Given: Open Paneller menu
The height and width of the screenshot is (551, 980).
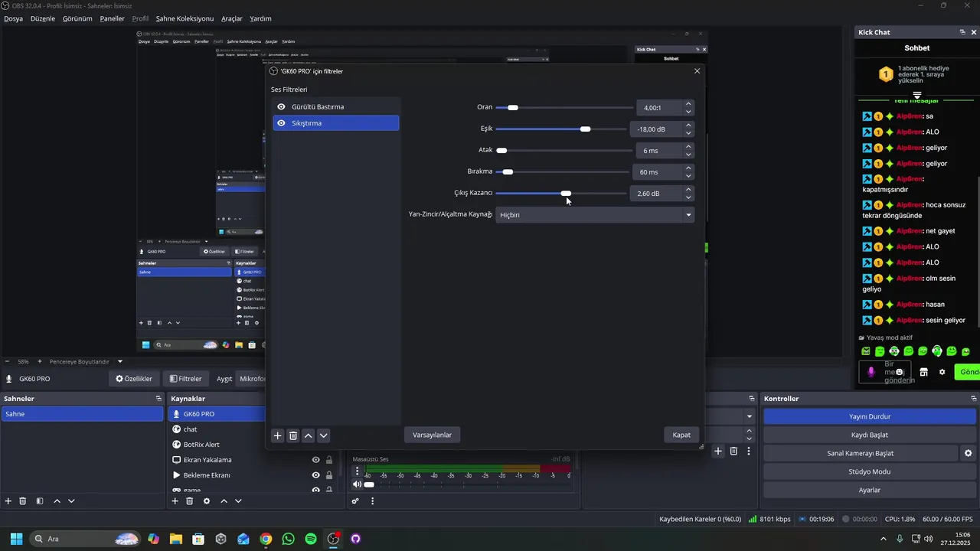Looking at the screenshot, I should [x=113, y=18].
